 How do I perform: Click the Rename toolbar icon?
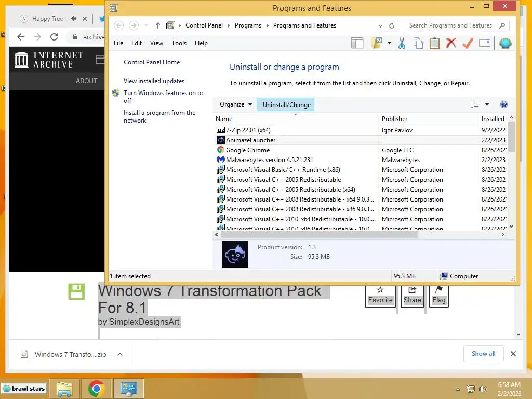(x=485, y=43)
